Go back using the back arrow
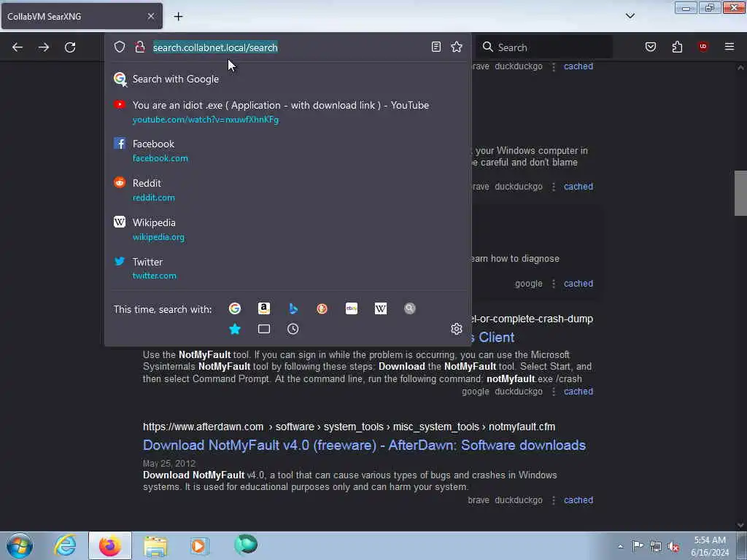The height and width of the screenshot is (560, 747). coord(18,47)
